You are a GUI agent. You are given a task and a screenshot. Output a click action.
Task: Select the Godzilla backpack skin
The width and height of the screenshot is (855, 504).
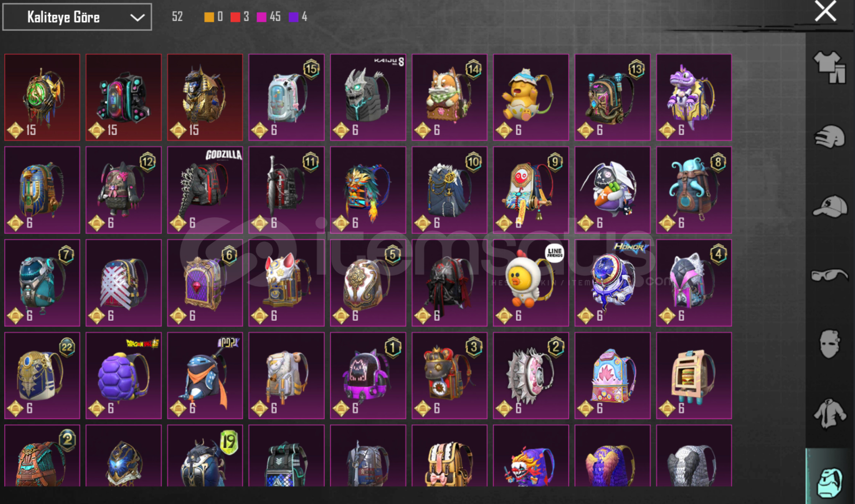click(205, 190)
